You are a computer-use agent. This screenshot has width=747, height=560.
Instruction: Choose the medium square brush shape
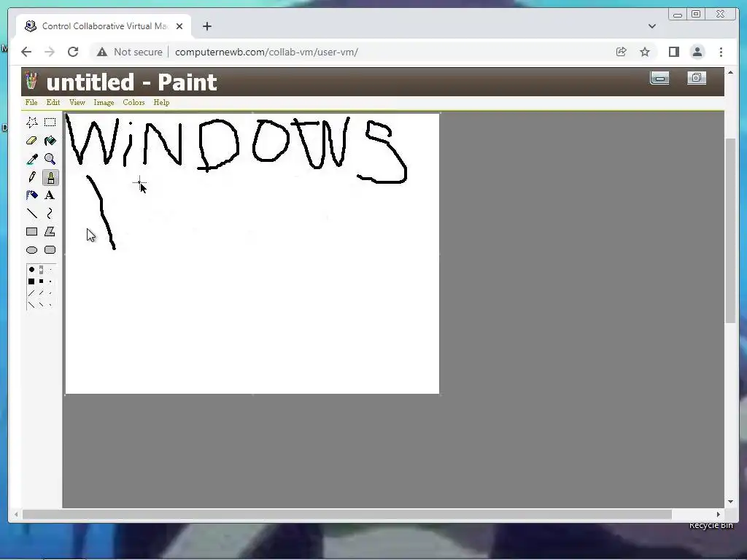pyautogui.click(x=41, y=281)
